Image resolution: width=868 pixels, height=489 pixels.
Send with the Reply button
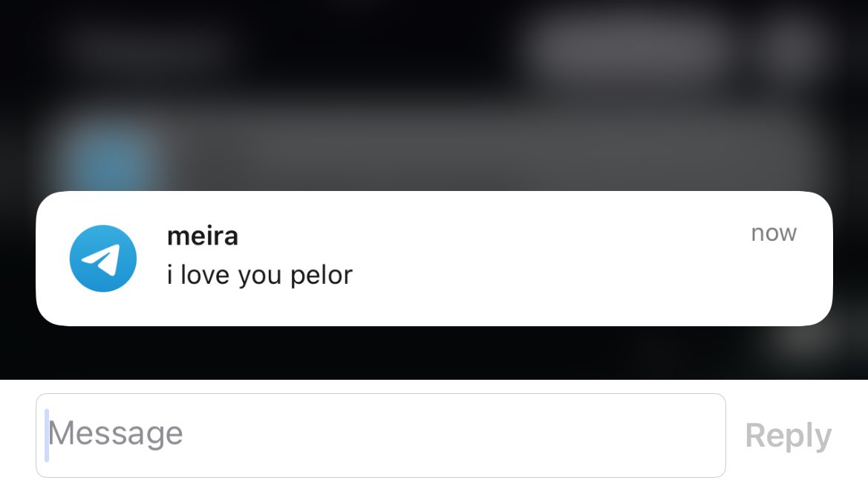pyautogui.click(x=789, y=435)
